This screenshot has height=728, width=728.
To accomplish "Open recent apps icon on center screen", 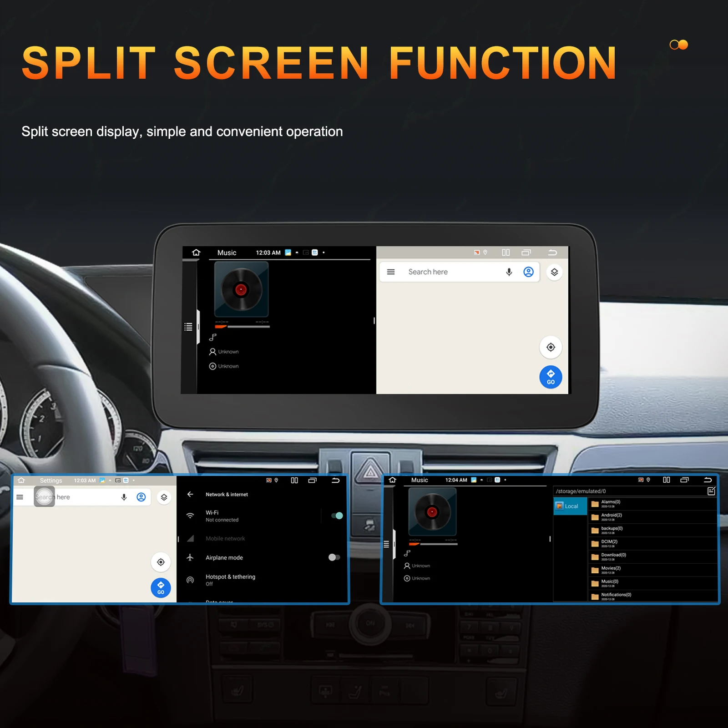I will point(526,253).
